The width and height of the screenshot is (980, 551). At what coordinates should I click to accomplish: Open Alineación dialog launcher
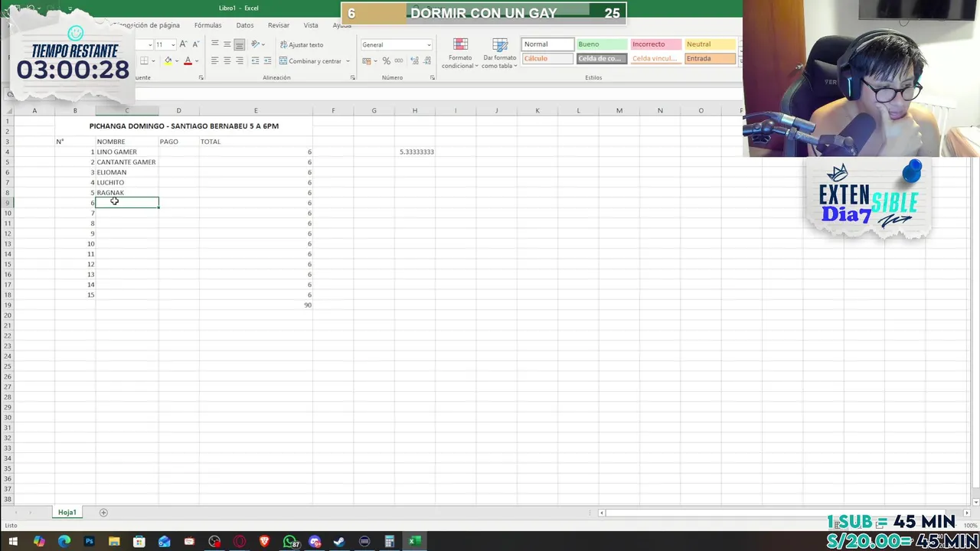pyautogui.click(x=353, y=77)
